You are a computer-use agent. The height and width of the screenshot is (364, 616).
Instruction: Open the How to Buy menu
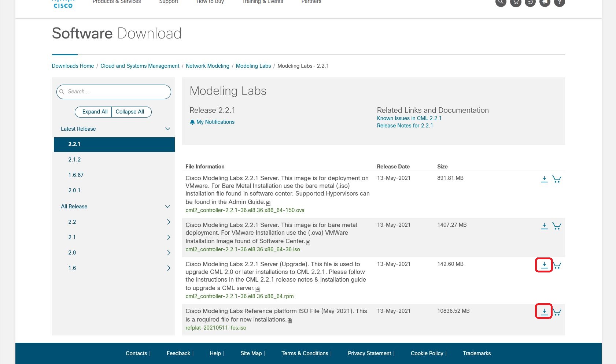[210, 2]
